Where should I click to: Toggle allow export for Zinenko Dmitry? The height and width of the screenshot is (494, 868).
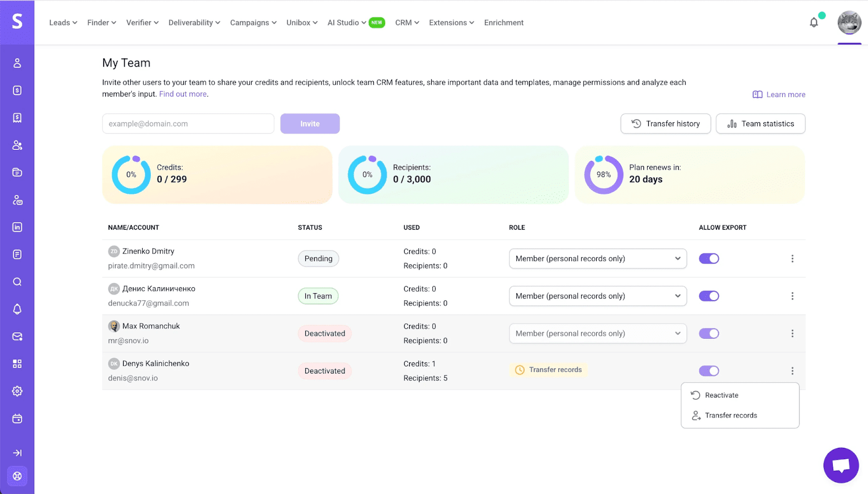click(709, 259)
